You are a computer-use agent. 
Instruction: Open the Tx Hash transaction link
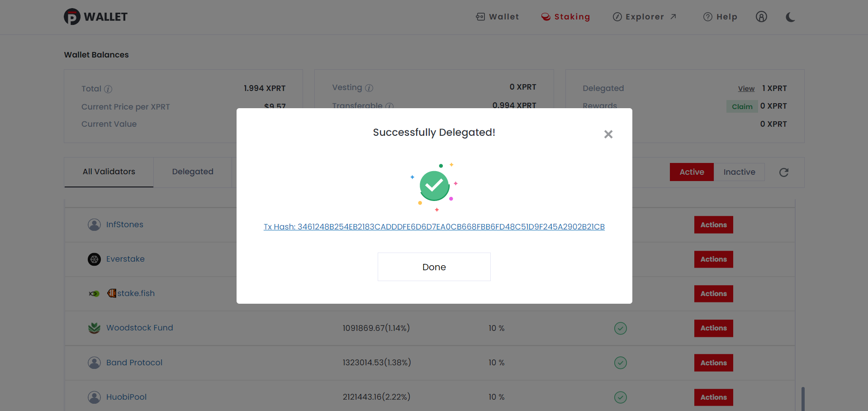(434, 227)
